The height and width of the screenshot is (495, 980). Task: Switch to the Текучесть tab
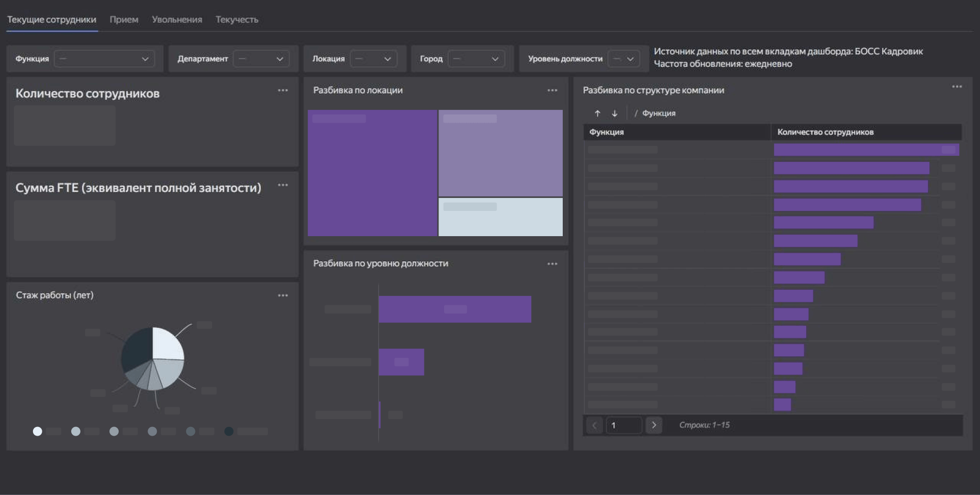point(237,20)
